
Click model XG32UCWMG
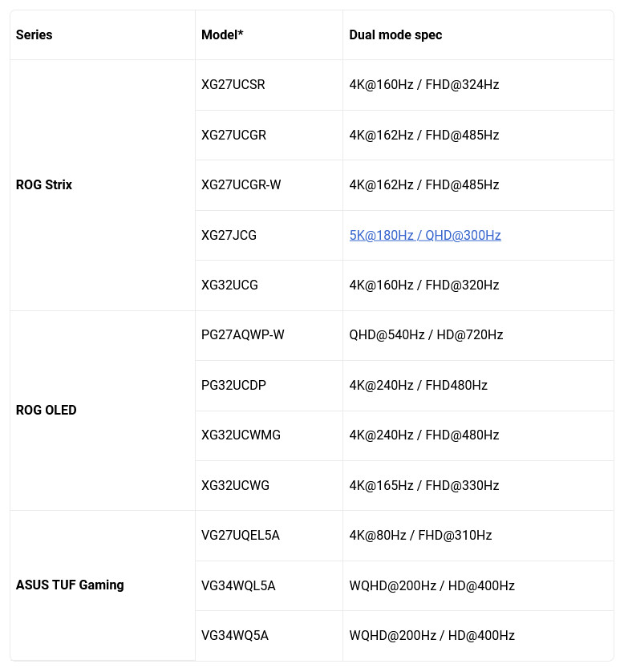(241, 435)
